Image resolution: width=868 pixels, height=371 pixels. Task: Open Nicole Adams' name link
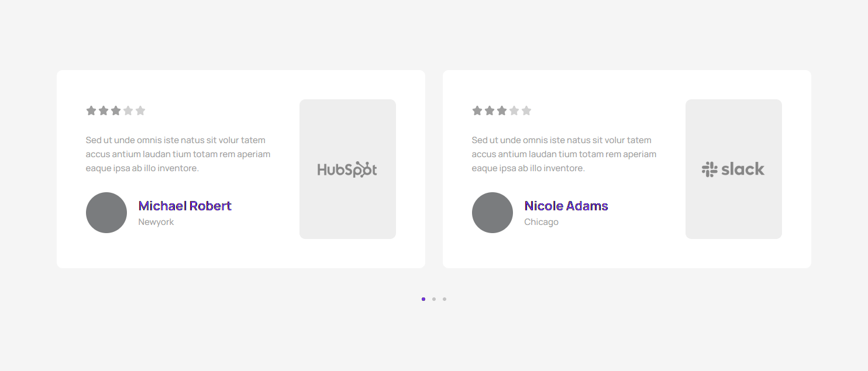pos(566,206)
